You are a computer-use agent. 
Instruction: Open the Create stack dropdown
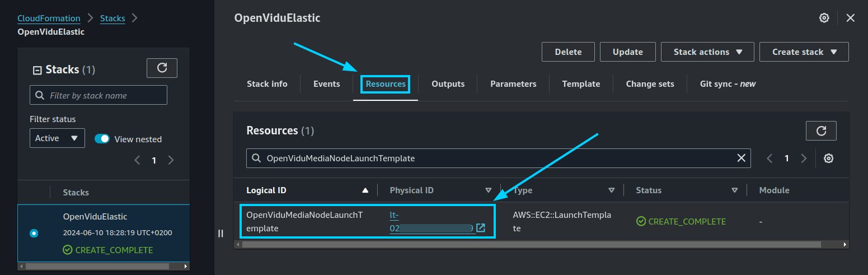point(804,52)
